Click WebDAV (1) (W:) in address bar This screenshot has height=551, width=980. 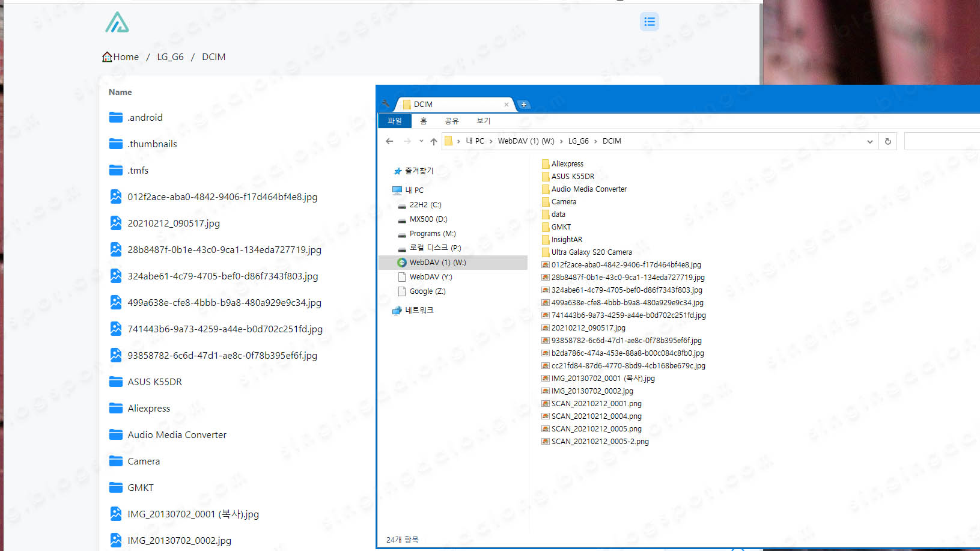526,141
